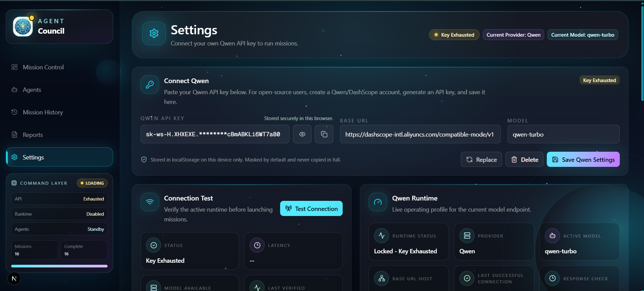
Task: Click the Runtime Disabled row
Action: click(59, 214)
